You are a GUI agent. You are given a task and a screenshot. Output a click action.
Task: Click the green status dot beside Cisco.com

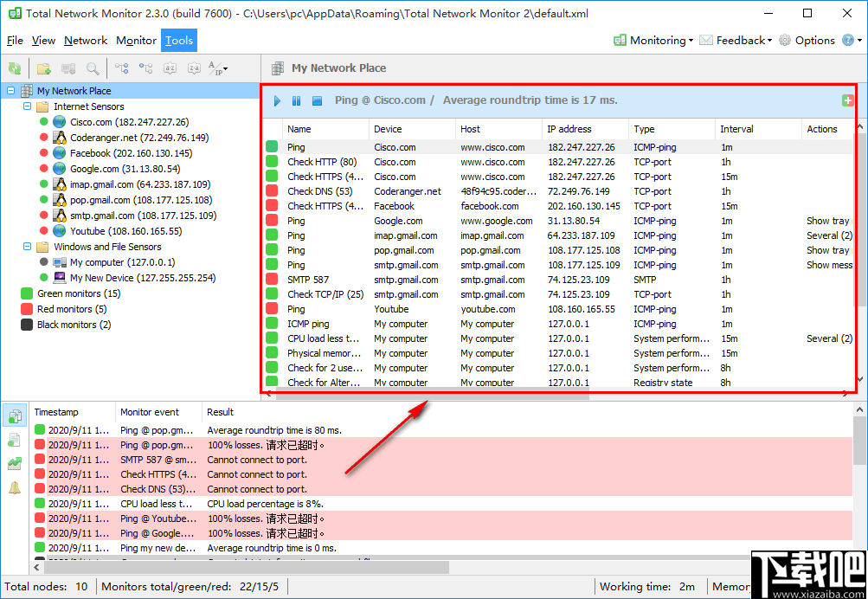[x=42, y=121]
